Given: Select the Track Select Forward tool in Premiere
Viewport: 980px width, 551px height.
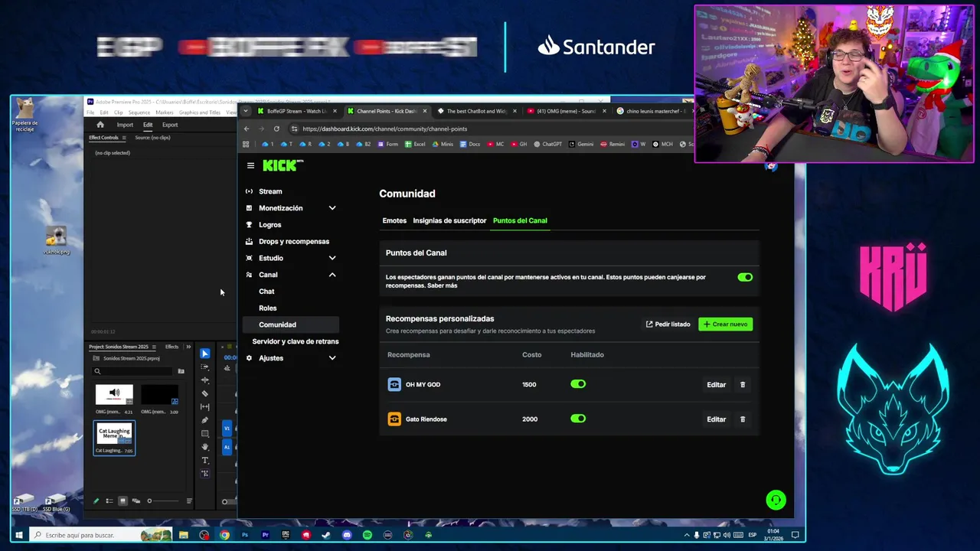Looking at the screenshot, I should (x=204, y=367).
